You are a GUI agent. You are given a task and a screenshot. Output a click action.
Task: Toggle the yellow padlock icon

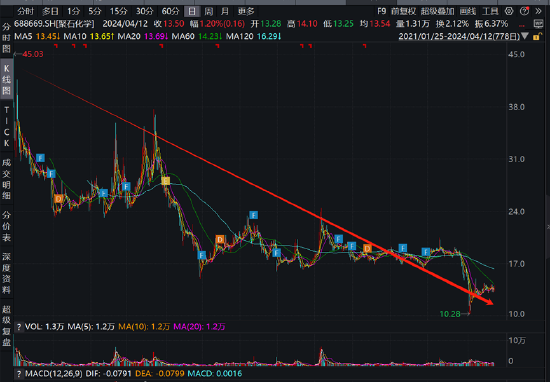click(x=537, y=36)
